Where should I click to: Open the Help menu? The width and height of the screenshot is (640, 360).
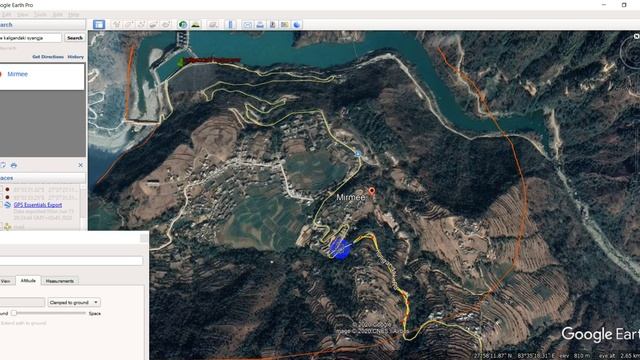click(73, 14)
